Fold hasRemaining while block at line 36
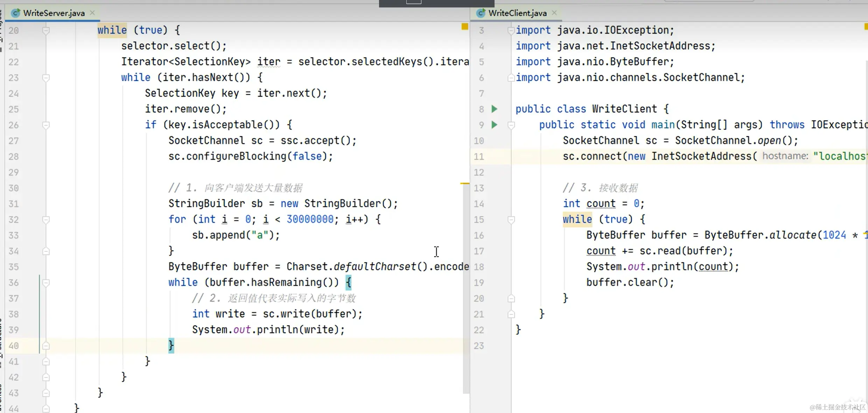This screenshot has height=413, width=868. 46,283
